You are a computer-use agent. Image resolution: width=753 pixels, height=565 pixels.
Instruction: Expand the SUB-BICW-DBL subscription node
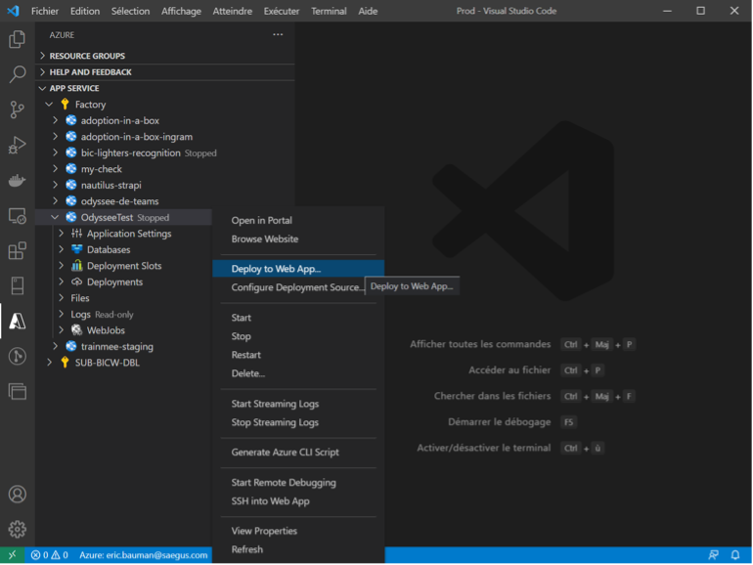(x=49, y=362)
